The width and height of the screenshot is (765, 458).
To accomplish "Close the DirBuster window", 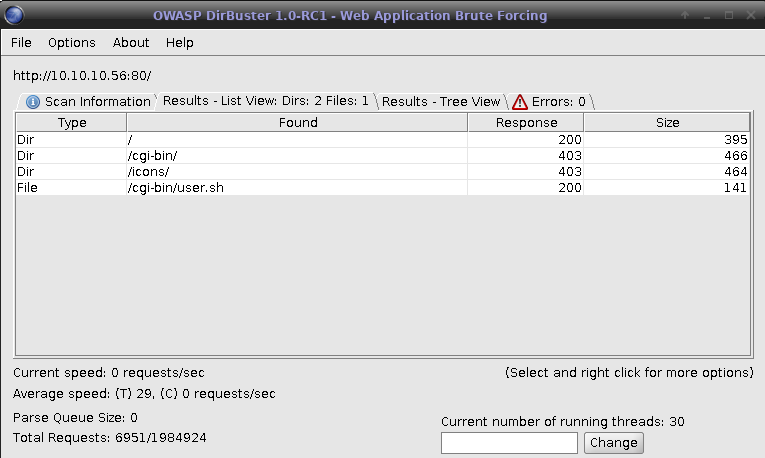I will (x=749, y=15).
